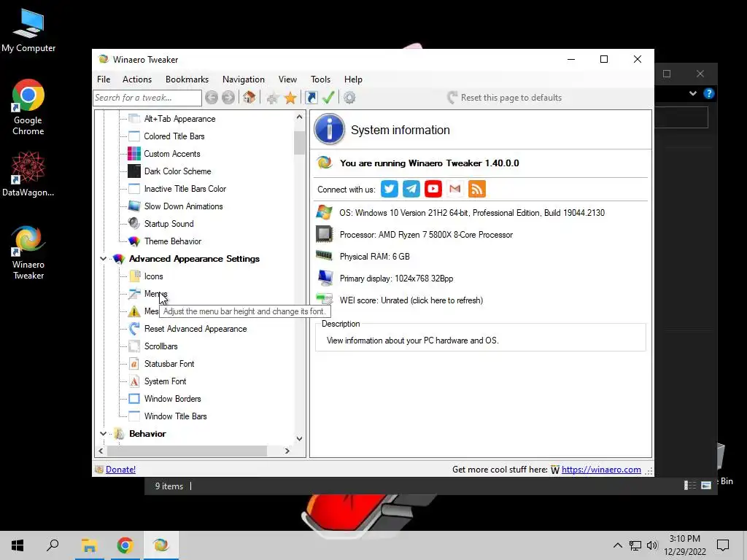The height and width of the screenshot is (560, 747).
Task: Select Window Title Bars tree item
Action: pyautogui.click(x=175, y=416)
